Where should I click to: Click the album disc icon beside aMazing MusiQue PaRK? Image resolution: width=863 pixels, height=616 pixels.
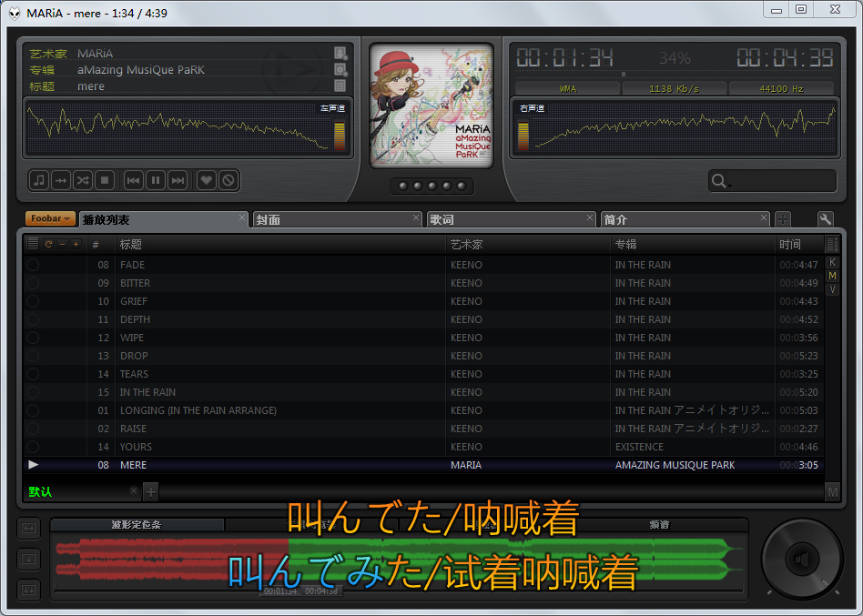(340, 70)
